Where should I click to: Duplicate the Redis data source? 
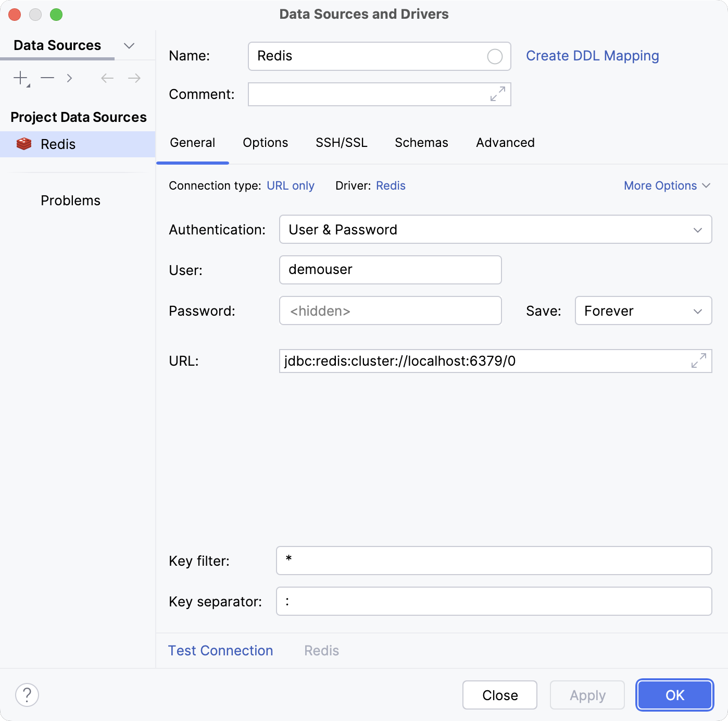point(69,78)
